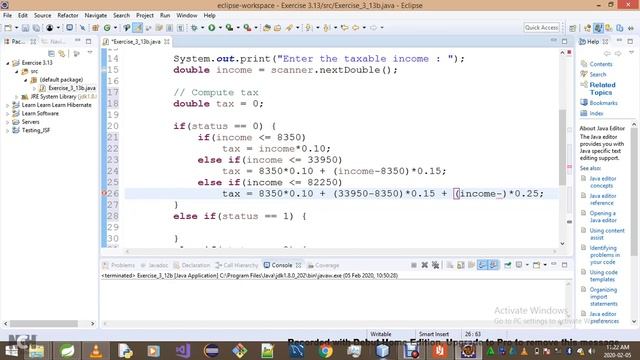Toggle Show Console on Standard Out change

click(482, 265)
